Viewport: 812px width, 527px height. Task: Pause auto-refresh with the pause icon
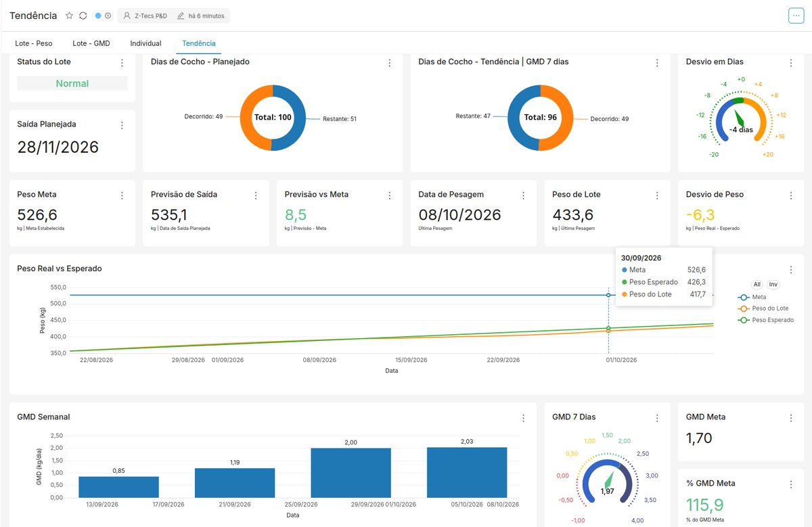tap(108, 16)
